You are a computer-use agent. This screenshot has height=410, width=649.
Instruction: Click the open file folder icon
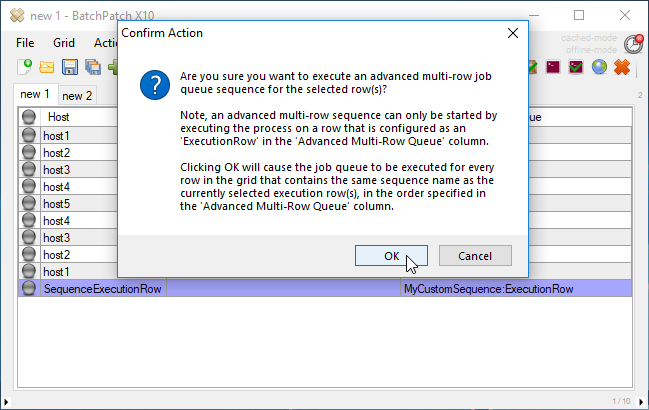[47, 68]
